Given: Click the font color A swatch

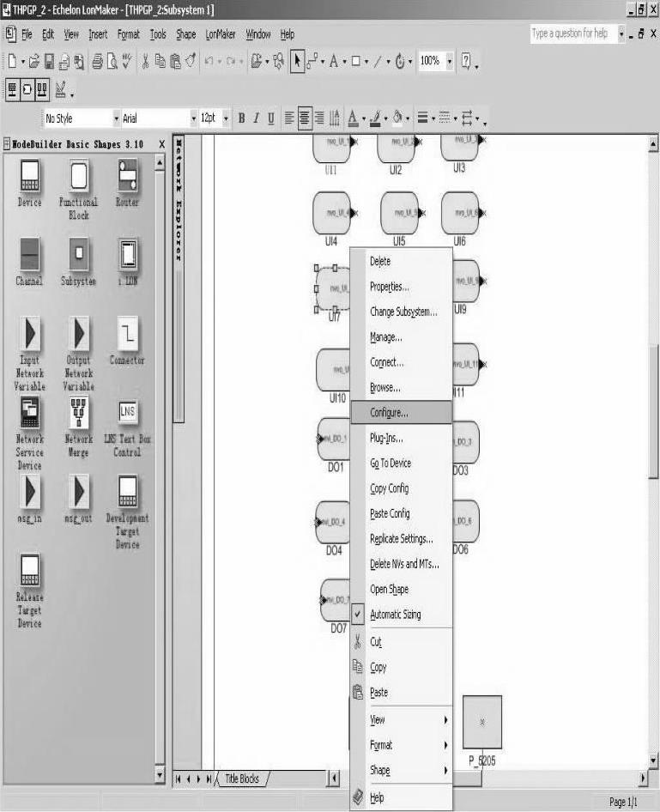Looking at the screenshot, I should pos(353,118).
